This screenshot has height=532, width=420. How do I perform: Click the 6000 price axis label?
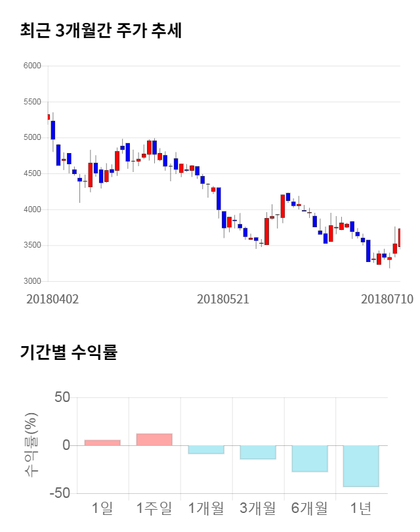(33, 66)
